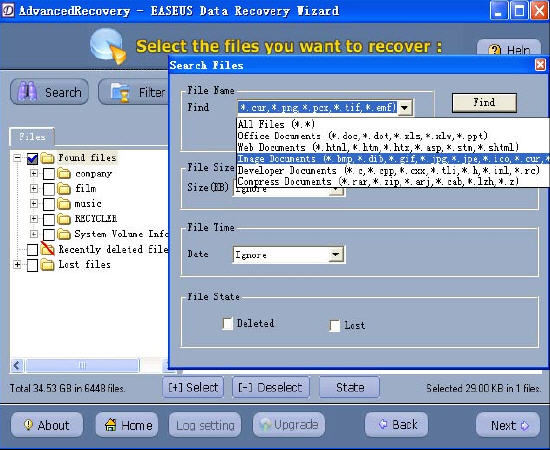
Task: Click the horizontal scrollbar thumb in tree
Action: click(x=82, y=366)
